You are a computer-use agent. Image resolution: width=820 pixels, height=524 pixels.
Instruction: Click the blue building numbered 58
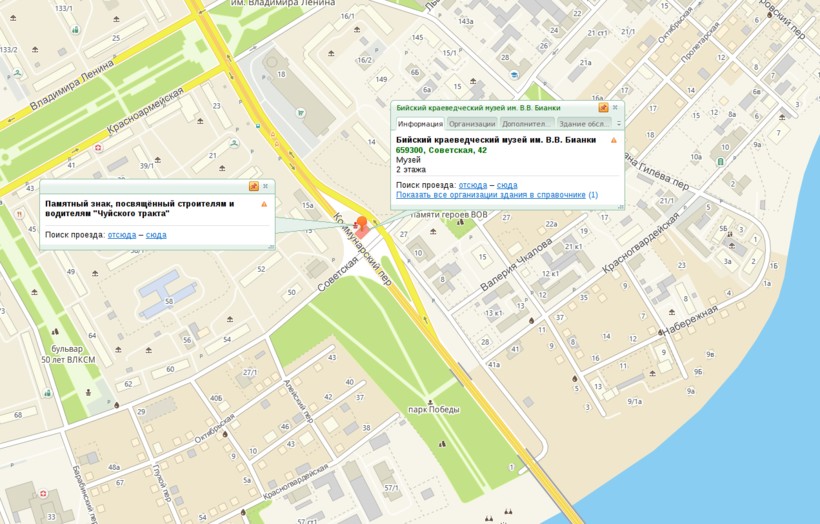coord(167,293)
